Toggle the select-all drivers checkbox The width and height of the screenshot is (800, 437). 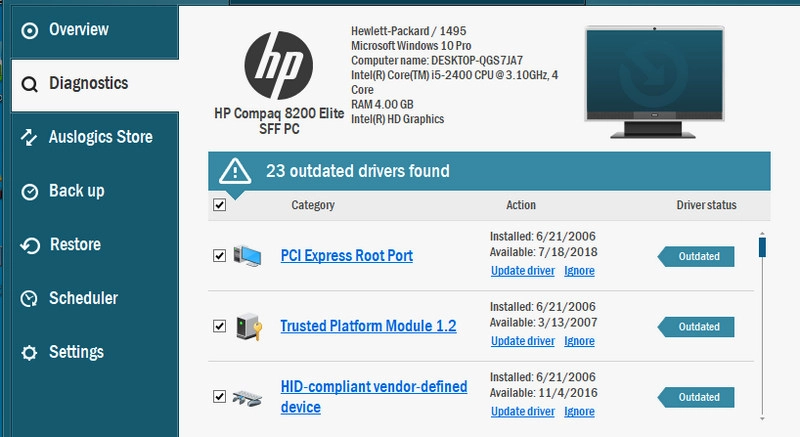[x=219, y=204]
